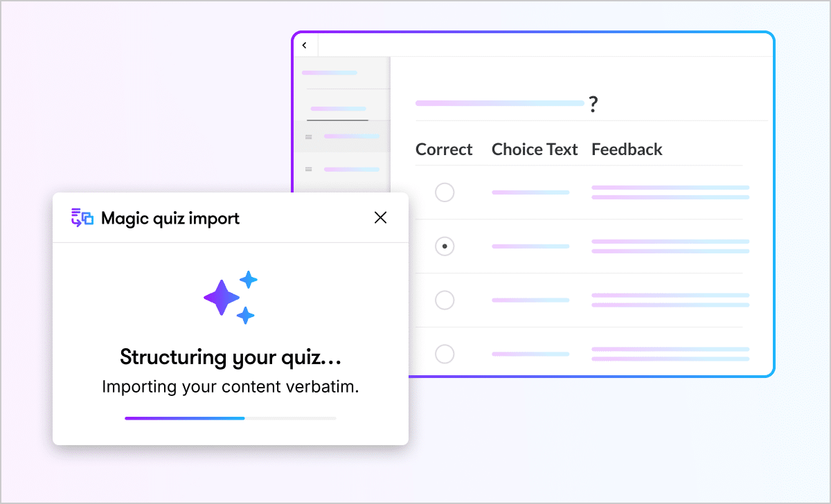
Task: Collapse the quiz sidebar with the back chevron
Action: tap(305, 44)
